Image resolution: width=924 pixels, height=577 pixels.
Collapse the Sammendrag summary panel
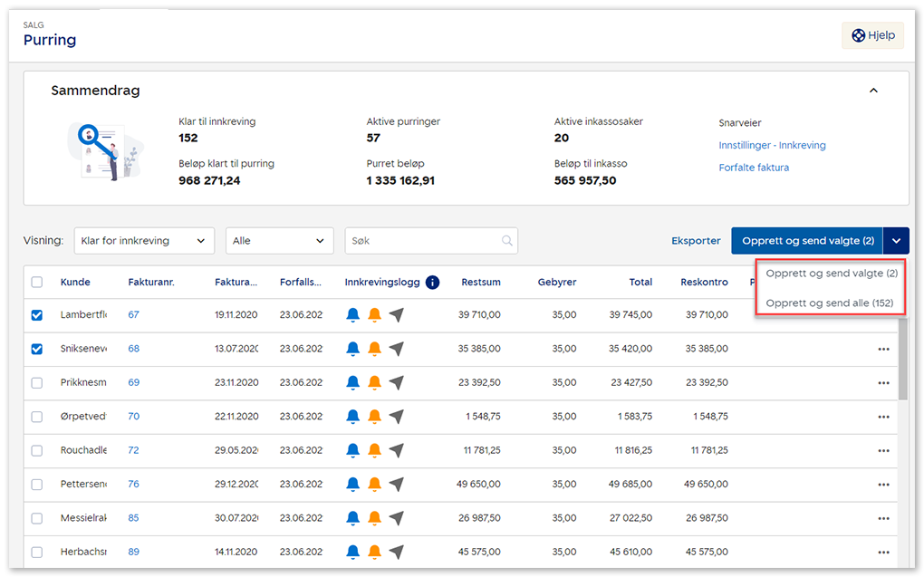(873, 91)
